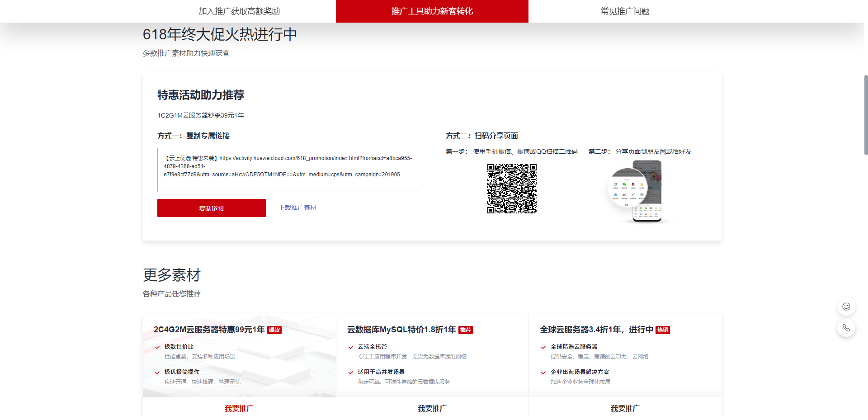Switch to the 常见推广问题 tab
This screenshot has height=420, width=868.
(x=625, y=11)
